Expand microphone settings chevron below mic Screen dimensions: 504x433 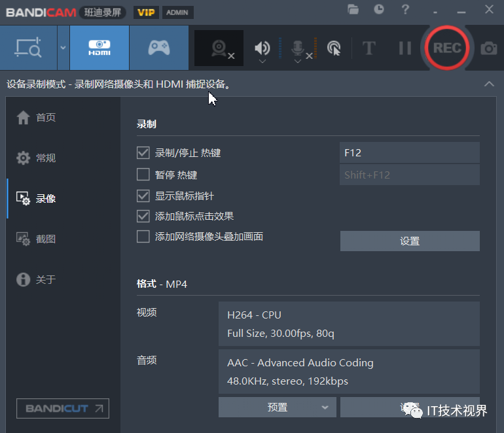click(298, 61)
